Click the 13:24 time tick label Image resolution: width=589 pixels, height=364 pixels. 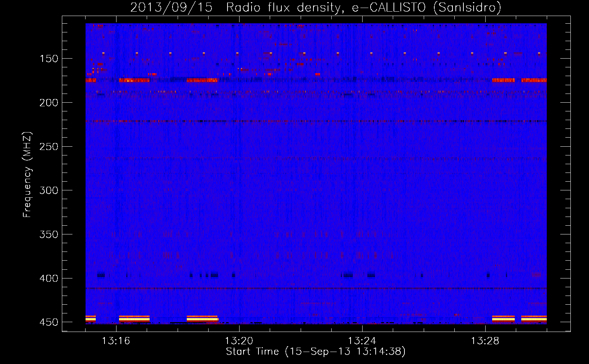[362, 341]
